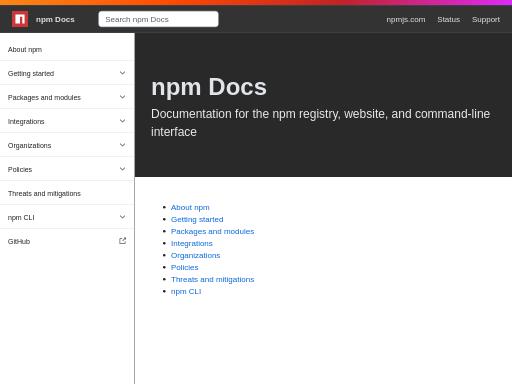Click the npm Docs header title
This screenshot has height=384, width=512.
tap(55, 19)
